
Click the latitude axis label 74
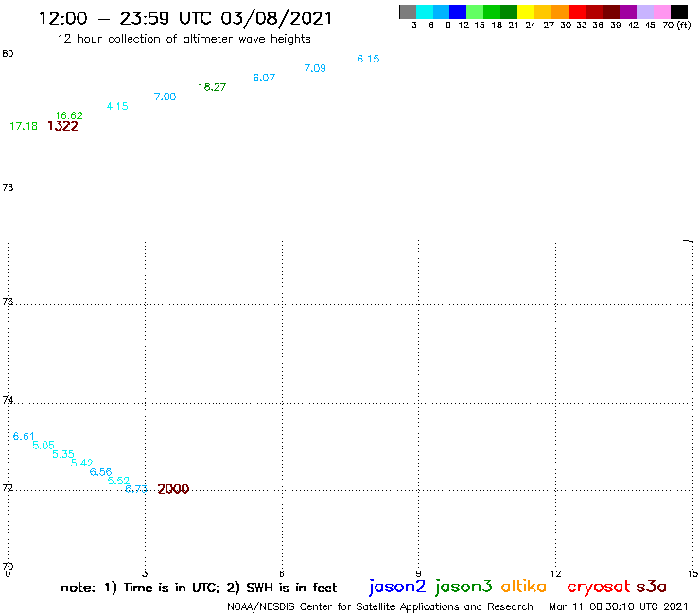(8, 400)
